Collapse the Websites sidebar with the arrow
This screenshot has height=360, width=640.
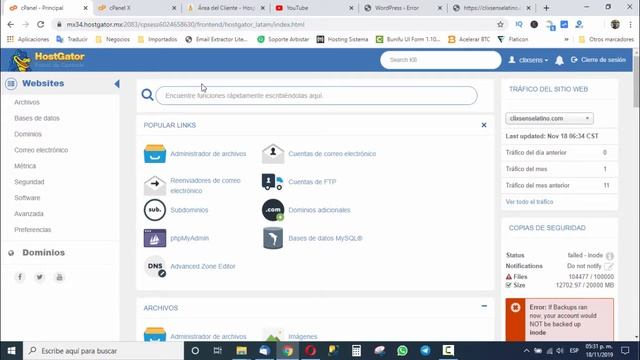coord(117,84)
